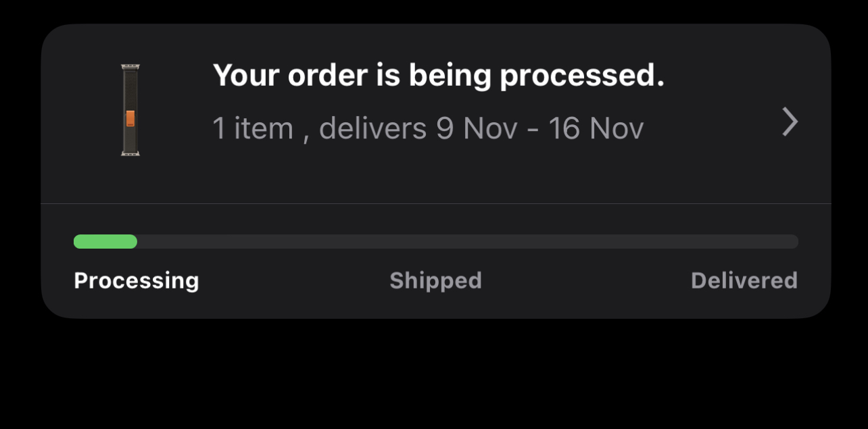Expand order details with the right chevron
The width and height of the screenshot is (868, 429).
click(x=790, y=122)
